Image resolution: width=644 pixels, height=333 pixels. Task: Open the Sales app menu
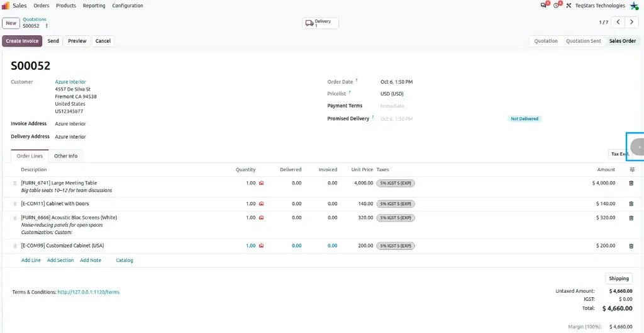[x=19, y=6]
